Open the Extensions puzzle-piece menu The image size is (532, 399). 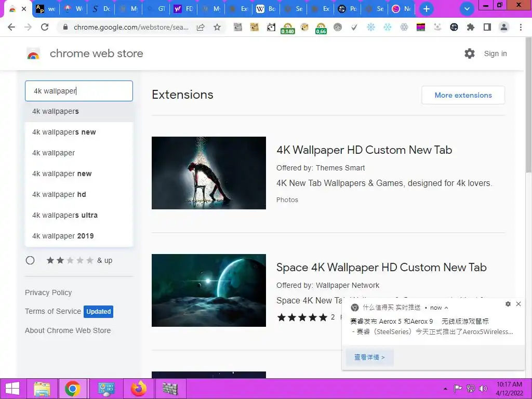470,27
